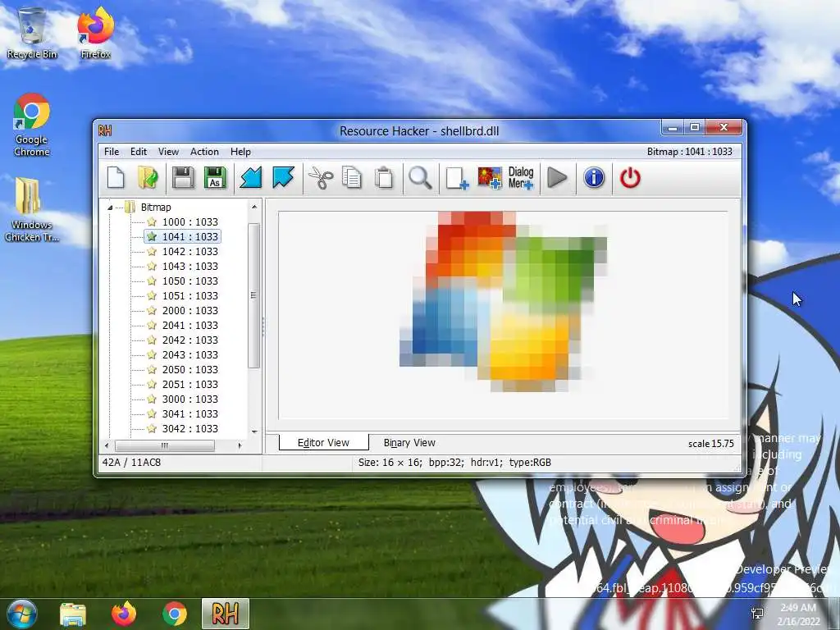
Task: Click the taskbar clock showing 2:49 AM
Action: point(798,614)
